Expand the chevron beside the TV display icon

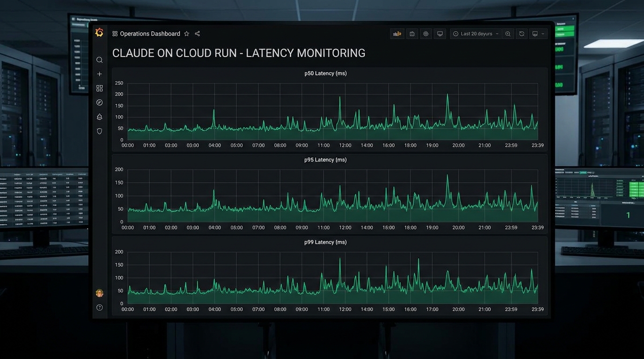[543, 34]
